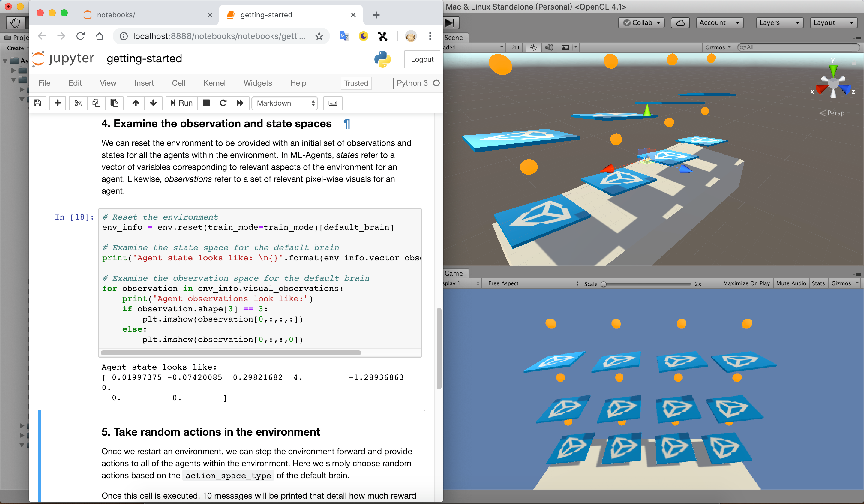Switch to notebooks/ browser tab
This screenshot has height=504, width=864.
(147, 15)
